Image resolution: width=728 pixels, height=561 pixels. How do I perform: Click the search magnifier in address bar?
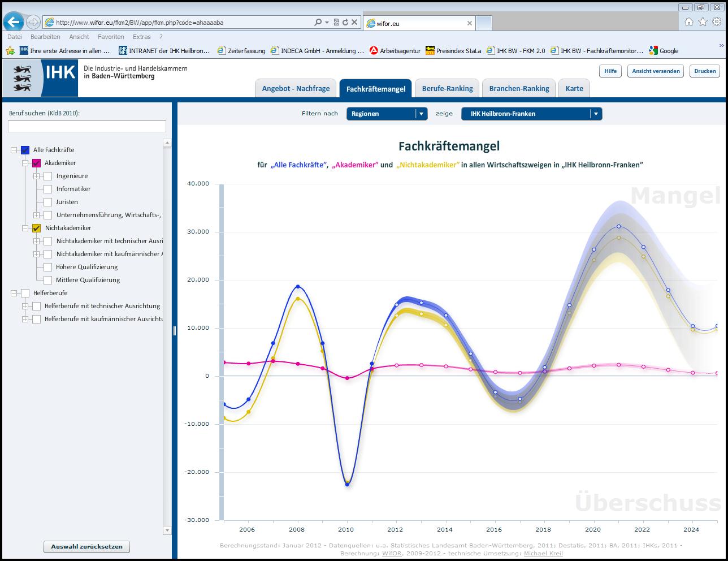(318, 23)
